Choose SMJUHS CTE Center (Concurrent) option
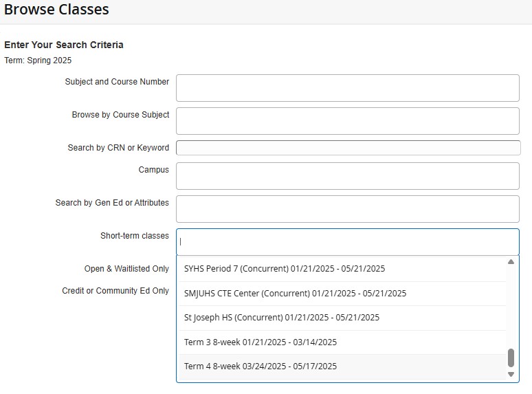The image size is (532, 394). click(x=295, y=294)
